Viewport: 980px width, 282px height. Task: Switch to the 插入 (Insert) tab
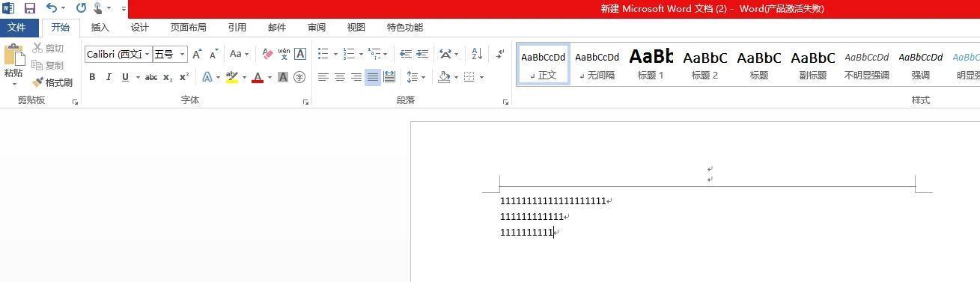[x=100, y=28]
